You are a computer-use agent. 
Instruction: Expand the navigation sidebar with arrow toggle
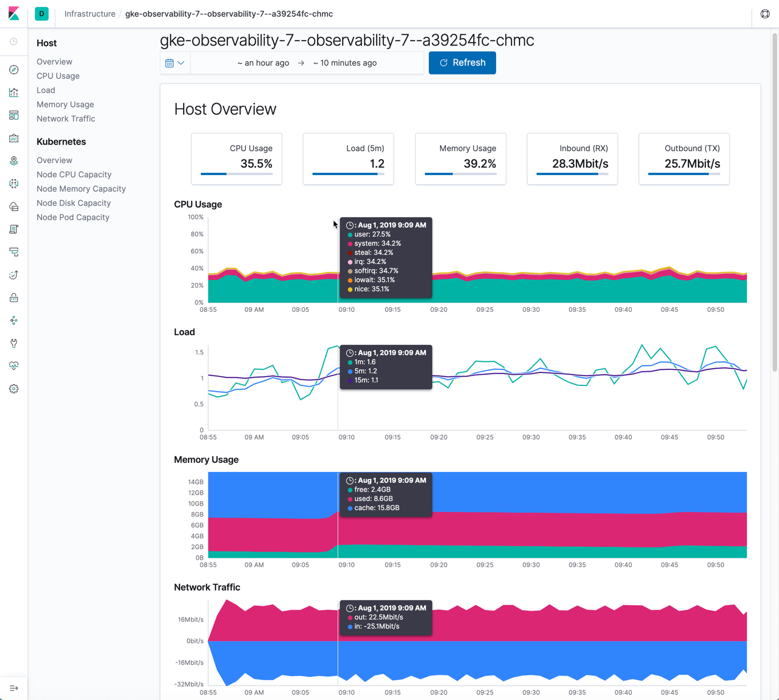[14, 688]
